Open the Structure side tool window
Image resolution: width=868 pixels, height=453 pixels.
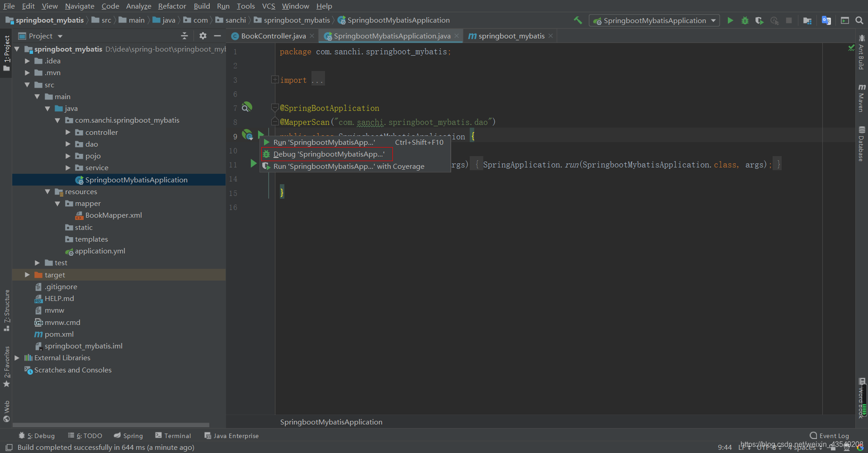pos(7,310)
